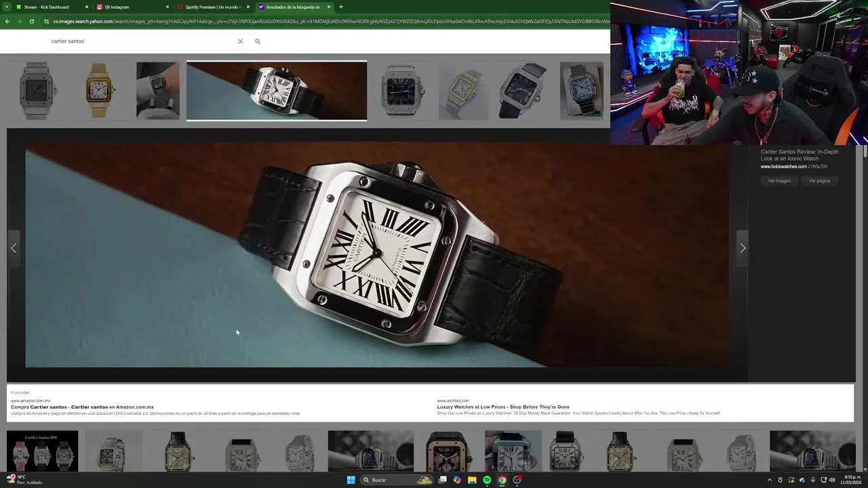
Task: Open the OBS Studio icon in taskbar
Action: 517,480
